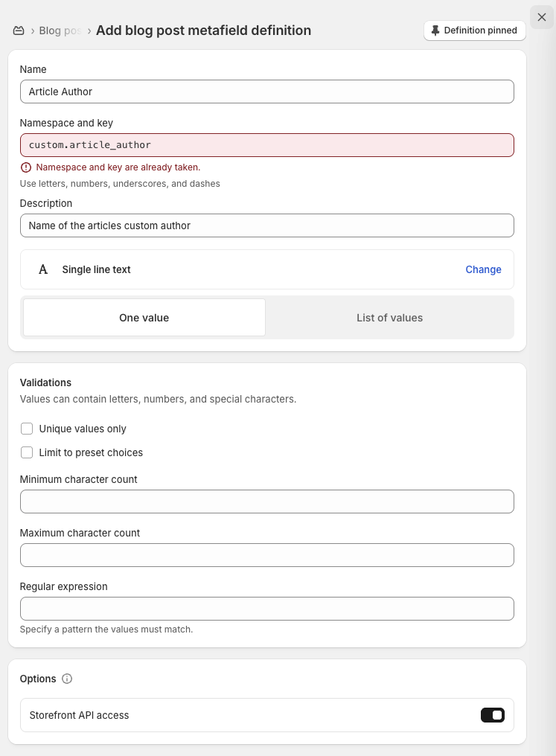Close the metafield definition dialog
This screenshot has height=756, width=556.
[542, 17]
